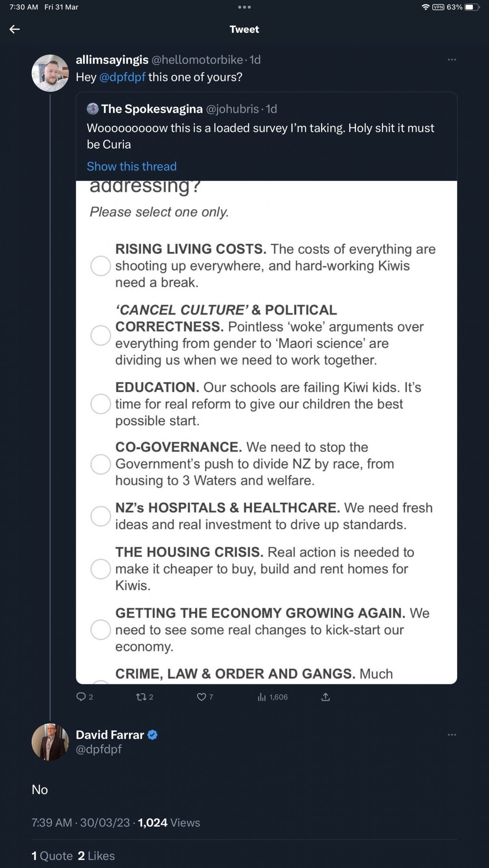Image resolution: width=489 pixels, height=868 pixels.
Task: View the 1 Quote list
Action: click(52, 855)
